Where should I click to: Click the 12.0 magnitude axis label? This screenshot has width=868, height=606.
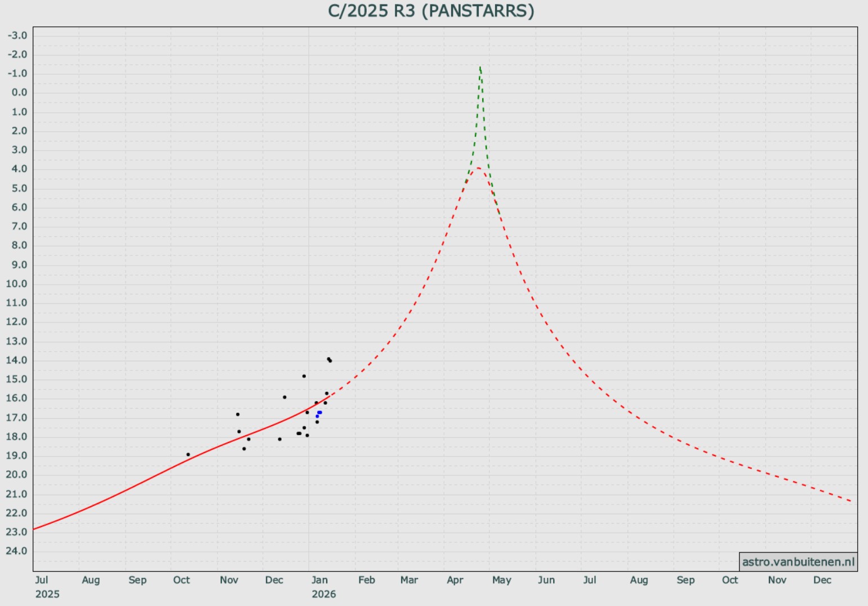coord(16,322)
